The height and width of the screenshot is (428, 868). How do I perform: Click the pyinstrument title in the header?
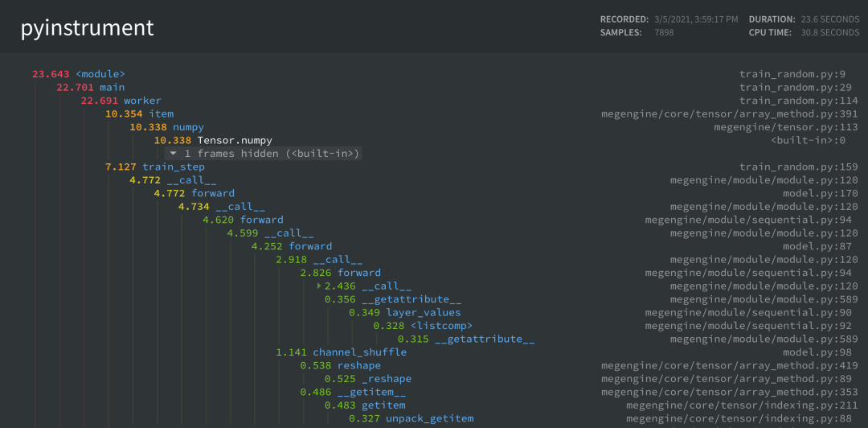pyautogui.click(x=88, y=27)
